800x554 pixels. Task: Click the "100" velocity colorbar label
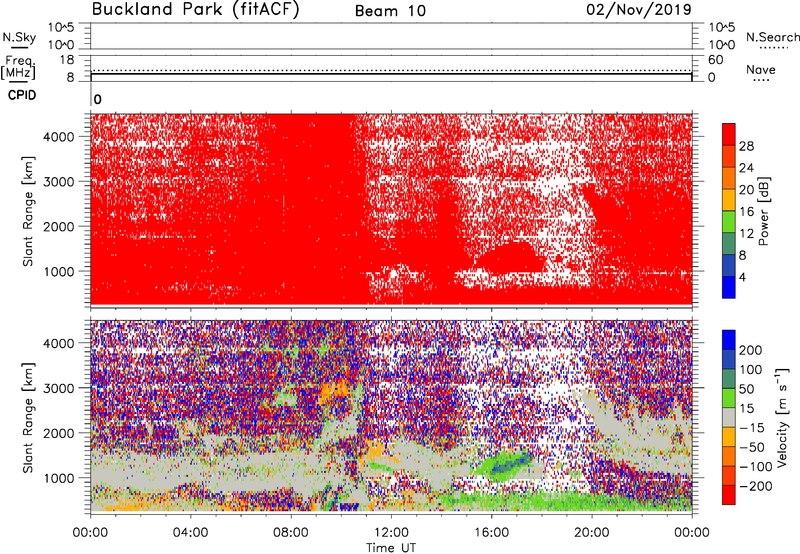751,370
